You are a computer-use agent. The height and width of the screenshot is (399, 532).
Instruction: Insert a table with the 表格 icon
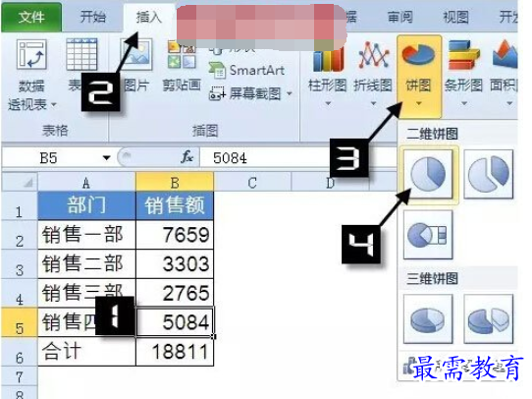[81, 54]
